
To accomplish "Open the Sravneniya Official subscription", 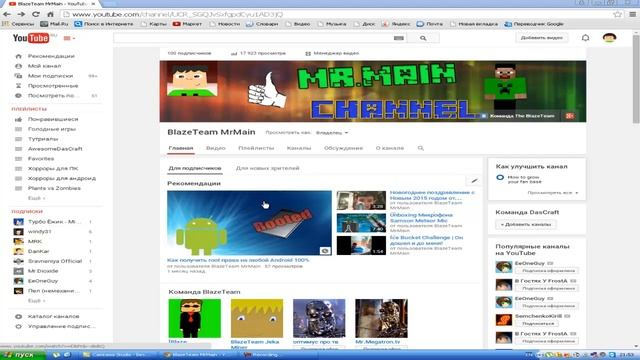I will click(x=55, y=261).
